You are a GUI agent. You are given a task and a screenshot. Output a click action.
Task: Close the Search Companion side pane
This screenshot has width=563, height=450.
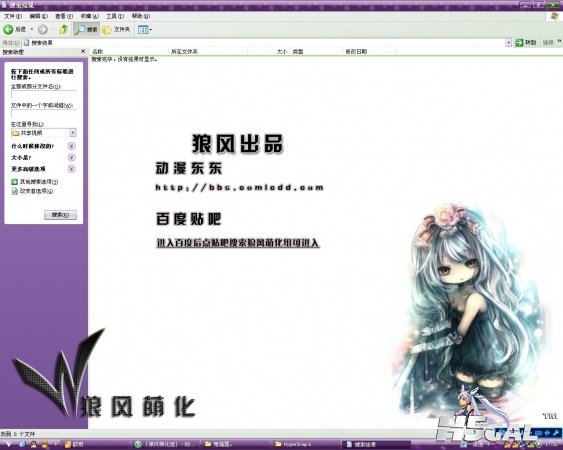click(83, 51)
